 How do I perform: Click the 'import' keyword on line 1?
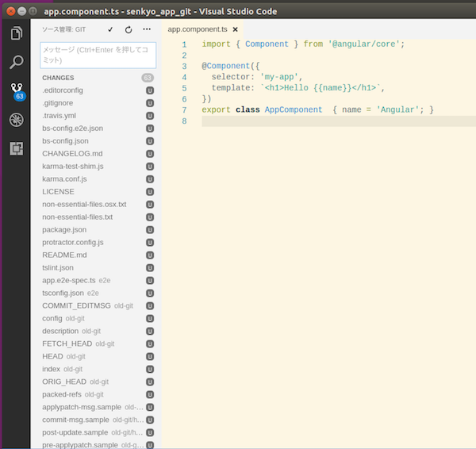click(216, 44)
